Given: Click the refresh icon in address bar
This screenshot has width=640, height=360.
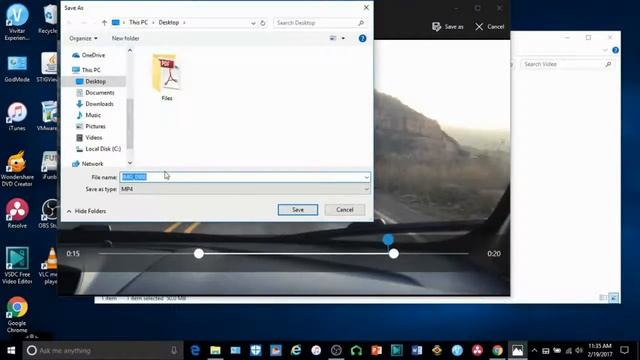Looking at the screenshot, I should point(263,23).
